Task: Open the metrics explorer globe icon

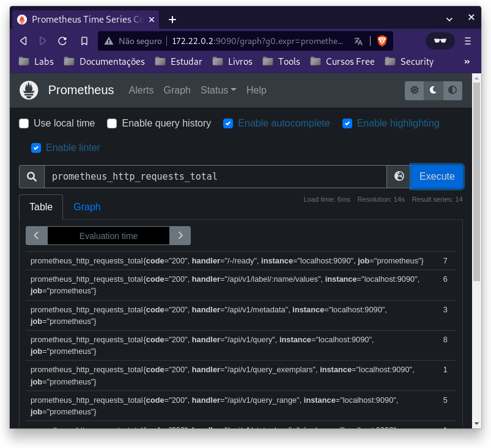Action: coord(399,176)
